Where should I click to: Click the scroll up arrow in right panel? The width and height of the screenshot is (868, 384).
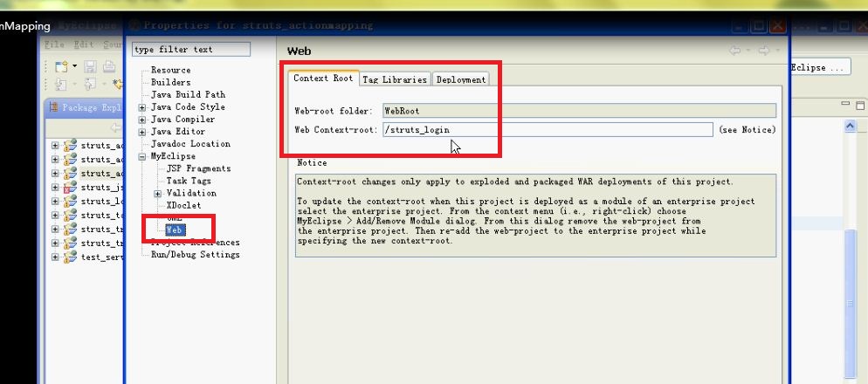click(851, 127)
